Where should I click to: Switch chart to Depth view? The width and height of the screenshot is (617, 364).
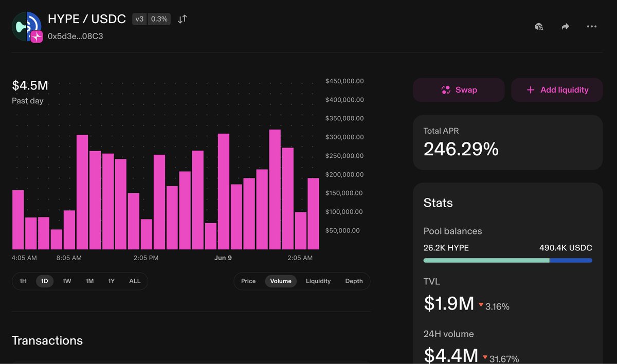tap(354, 281)
